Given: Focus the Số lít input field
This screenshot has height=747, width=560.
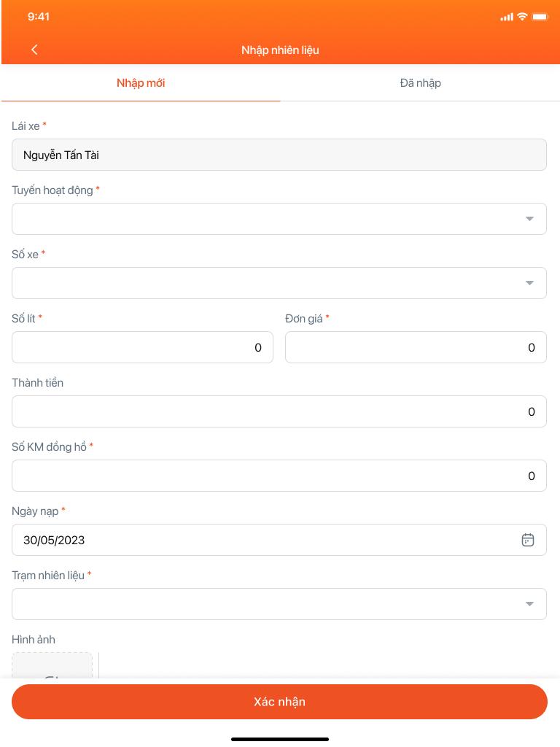Looking at the screenshot, I should click(142, 347).
